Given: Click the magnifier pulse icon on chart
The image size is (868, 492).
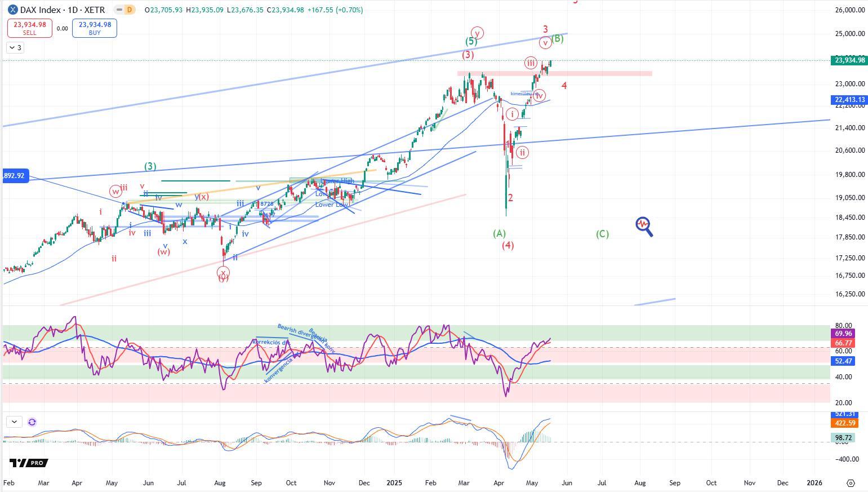Looking at the screenshot, I should pyautogui.click(x=644, y=226).
